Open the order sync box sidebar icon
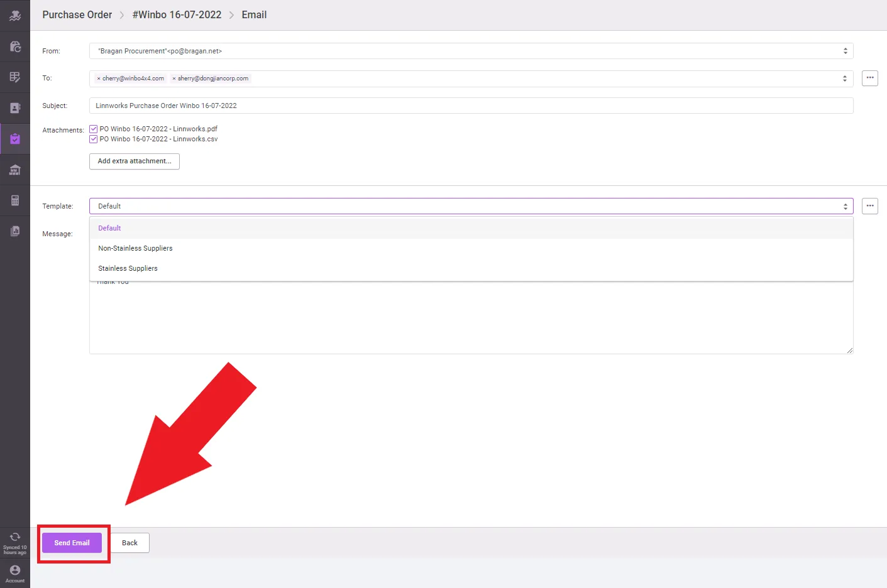 15,46
